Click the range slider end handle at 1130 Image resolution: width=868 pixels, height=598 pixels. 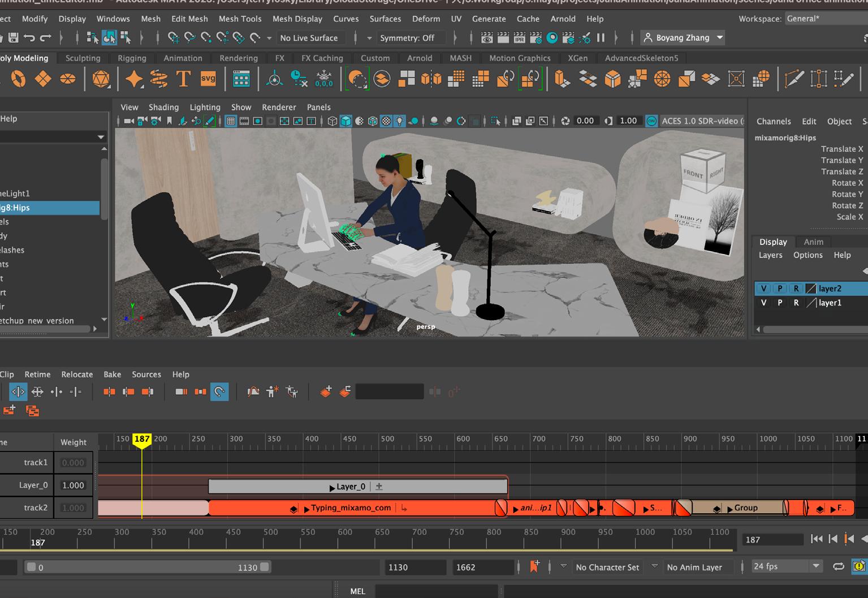tap(265, 567)
